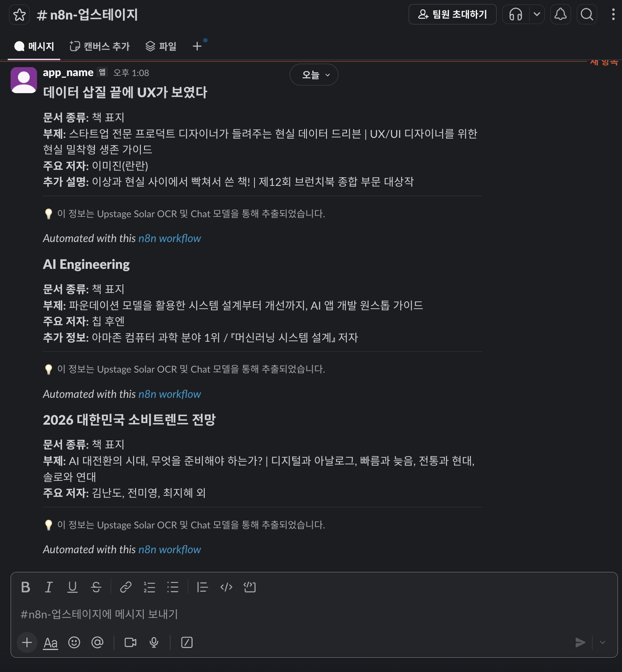Screen dimensions: 622x672
Task: Switch to the 파일 tab
Action: [x=161, y=46]
